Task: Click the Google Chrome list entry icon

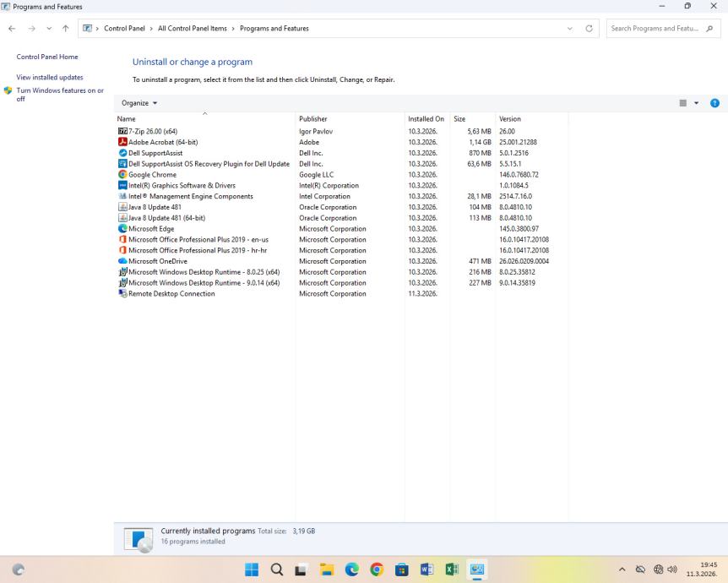Action: tap(122, 175)
